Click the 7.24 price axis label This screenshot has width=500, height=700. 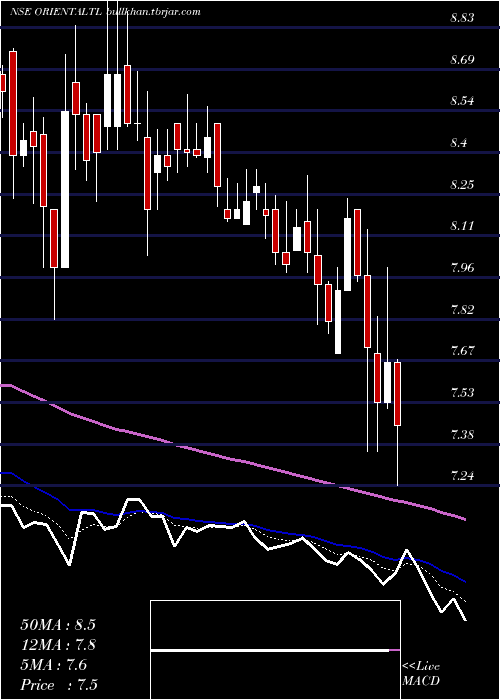tap(462, 476)
